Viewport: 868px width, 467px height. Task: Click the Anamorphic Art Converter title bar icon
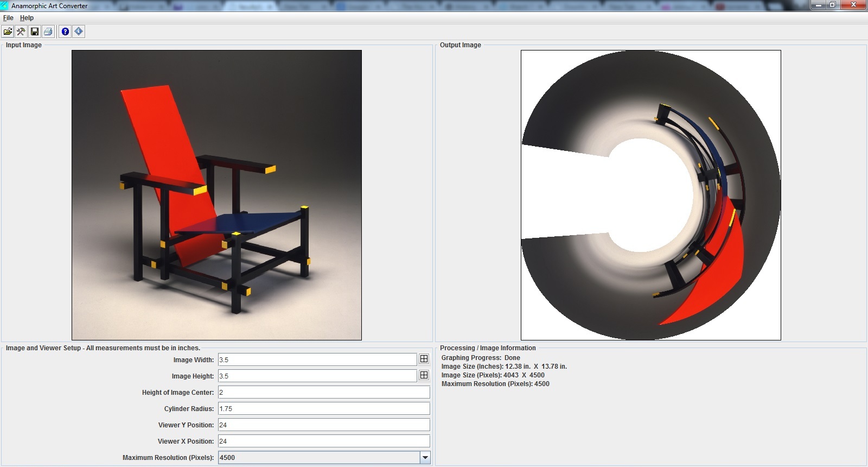5,5
